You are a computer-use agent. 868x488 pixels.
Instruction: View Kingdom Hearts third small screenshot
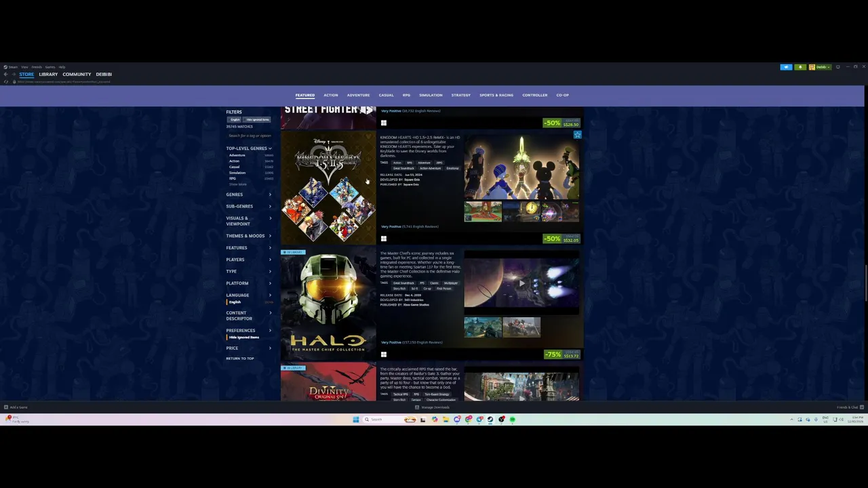click(x=560, y=211)
